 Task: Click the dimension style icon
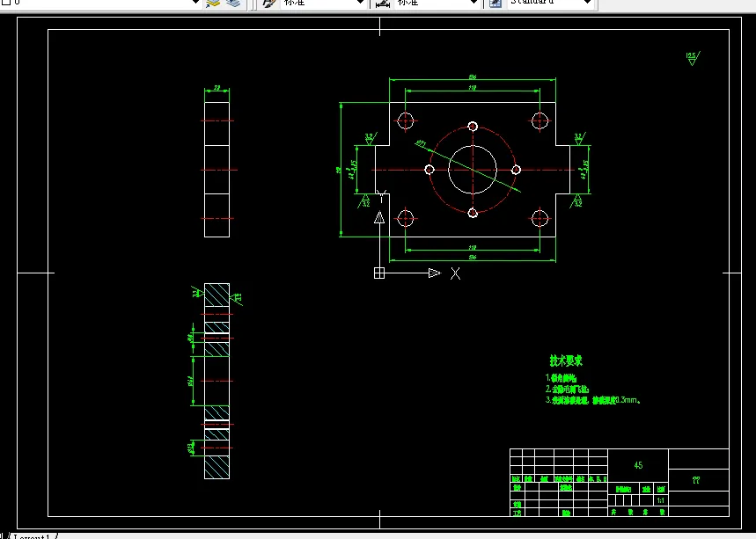pyautogui.click(x=383, y=3)
